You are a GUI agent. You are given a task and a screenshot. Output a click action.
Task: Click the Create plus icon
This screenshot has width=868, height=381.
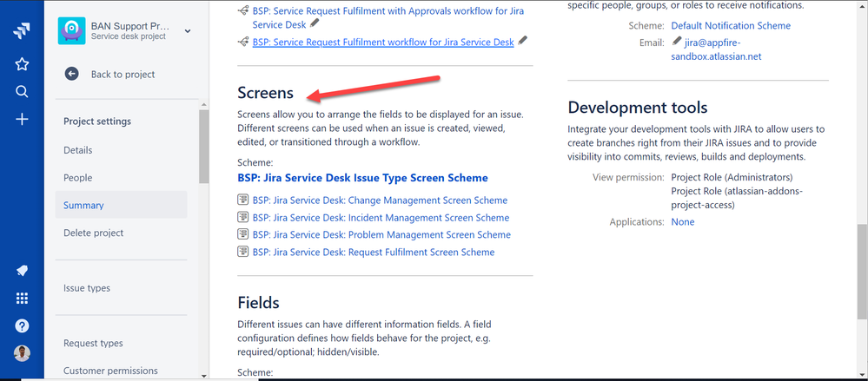pos(22,119)
